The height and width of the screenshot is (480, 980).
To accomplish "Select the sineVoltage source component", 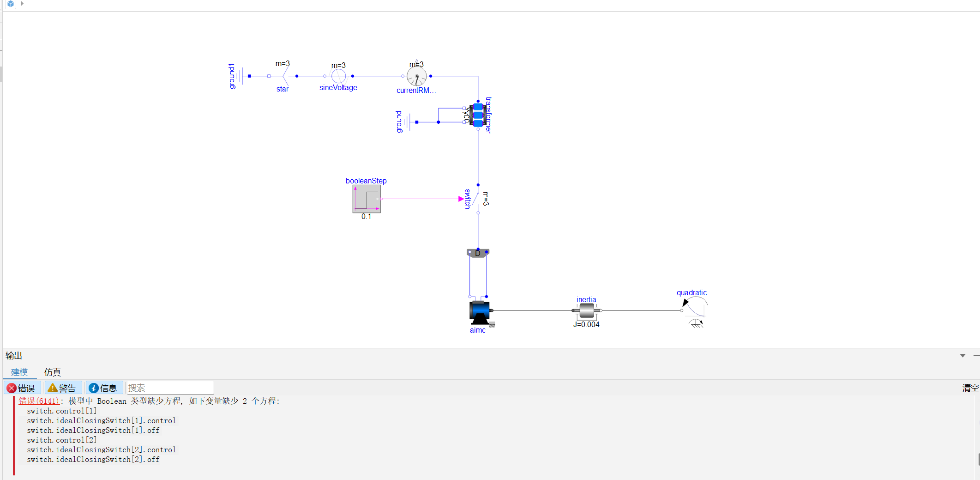I will coord(338,76).
